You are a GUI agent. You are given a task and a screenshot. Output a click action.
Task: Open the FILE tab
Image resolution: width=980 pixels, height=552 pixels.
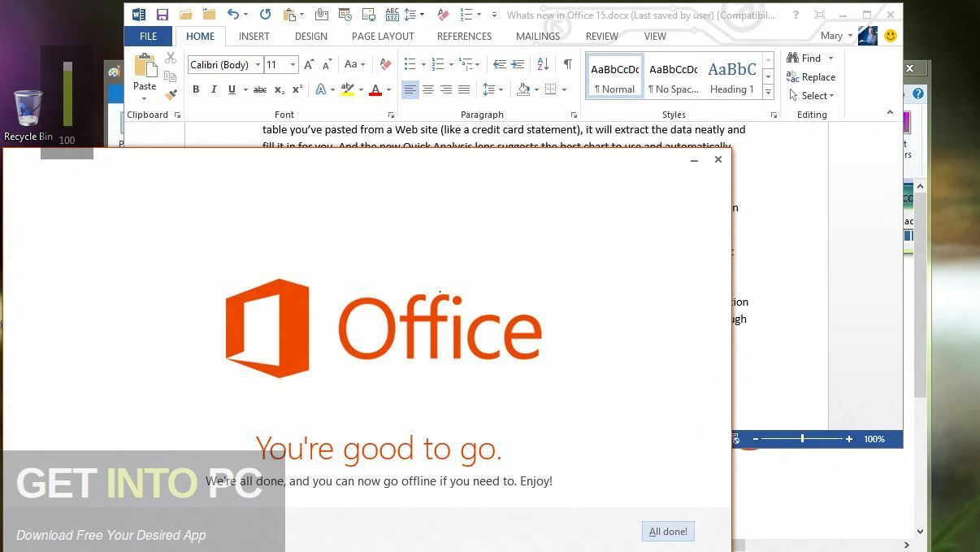[149, 37]
